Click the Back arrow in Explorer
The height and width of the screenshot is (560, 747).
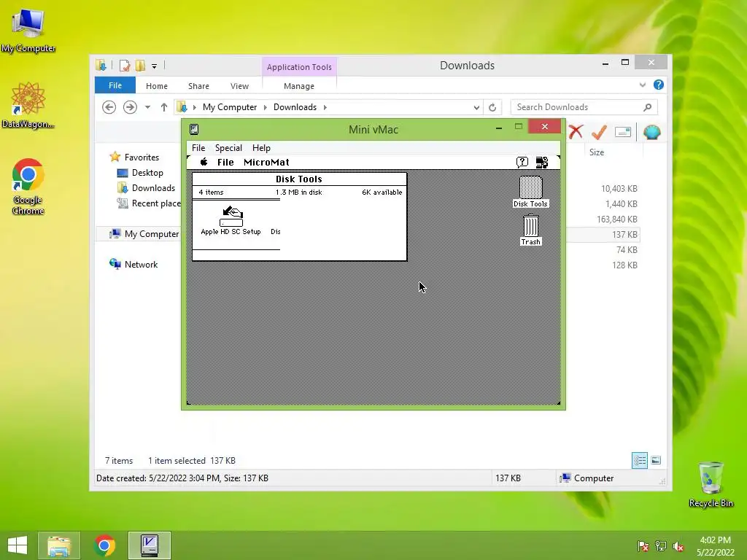[109, 107]
